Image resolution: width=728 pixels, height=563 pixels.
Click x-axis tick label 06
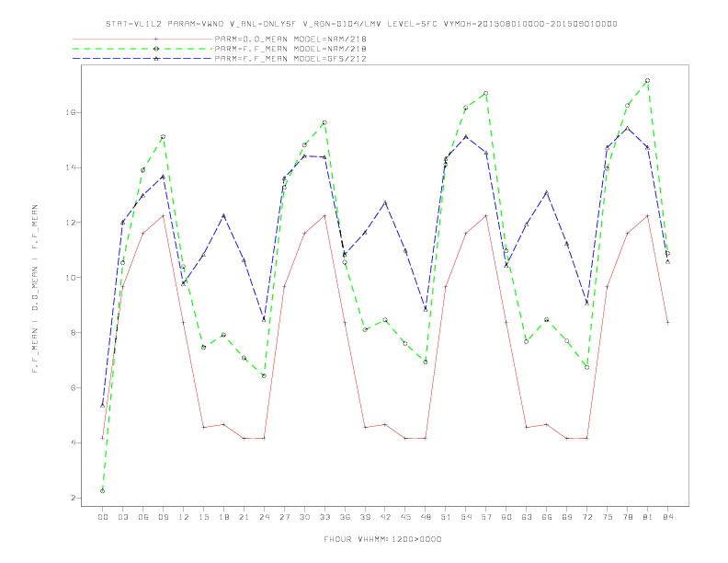click(143, 517)
